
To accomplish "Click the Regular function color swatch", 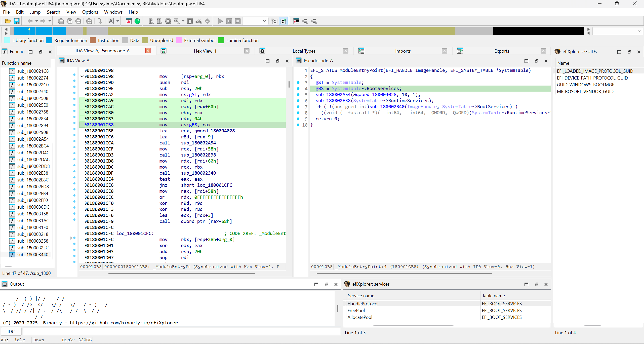I will click(x=49, y=40).
